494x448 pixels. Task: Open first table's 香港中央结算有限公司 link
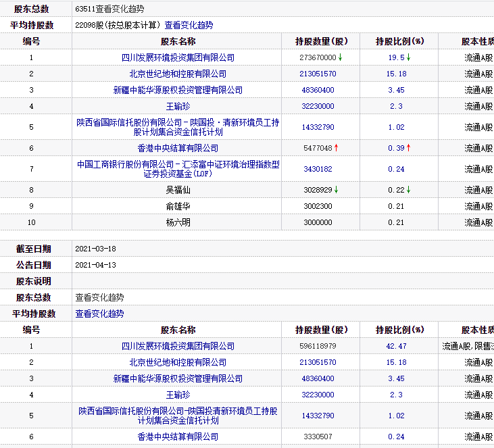(178, 148)
